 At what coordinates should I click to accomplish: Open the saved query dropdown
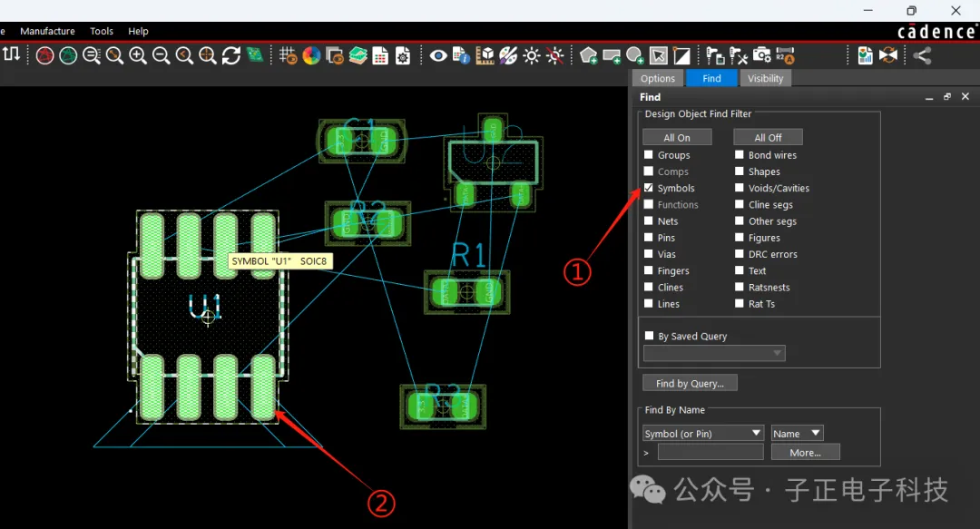click(714, 353)
